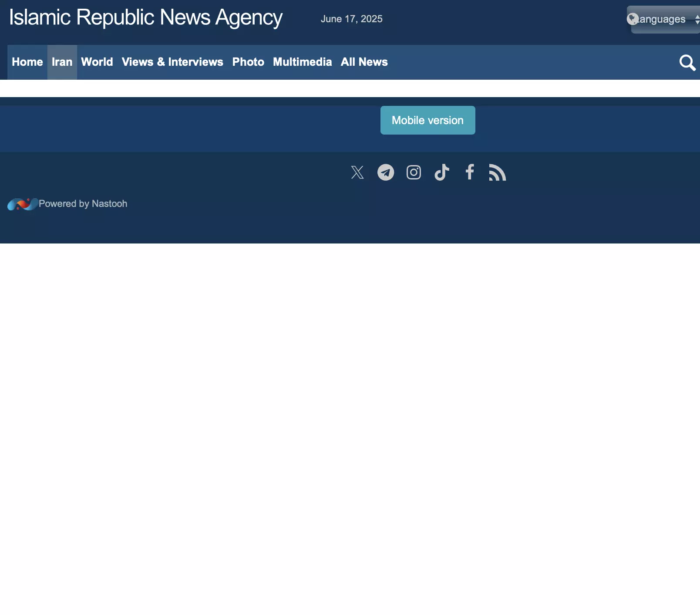Click the Nastooh logo icon
The height and width of the screenshot is (615, 700).
(23, 204)
